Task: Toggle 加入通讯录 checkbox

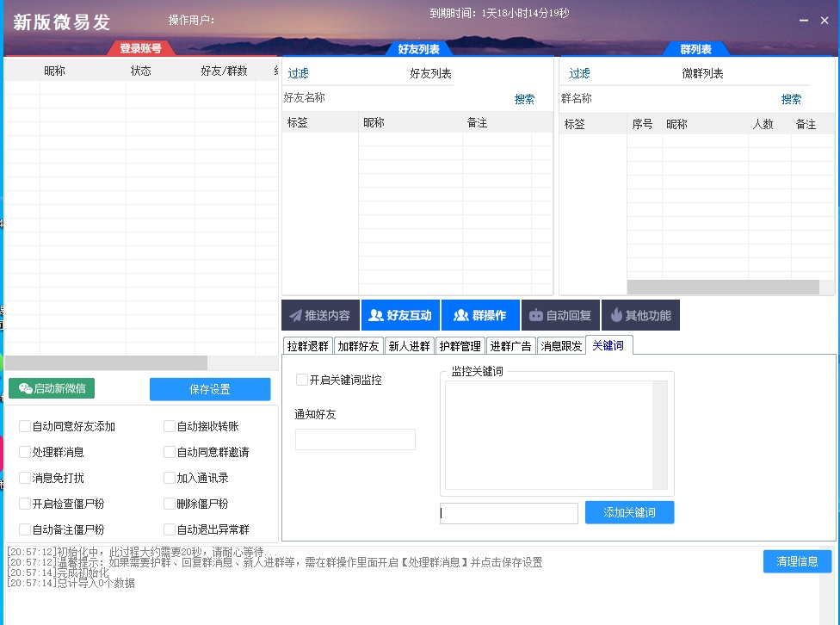Action: point(170,478)
